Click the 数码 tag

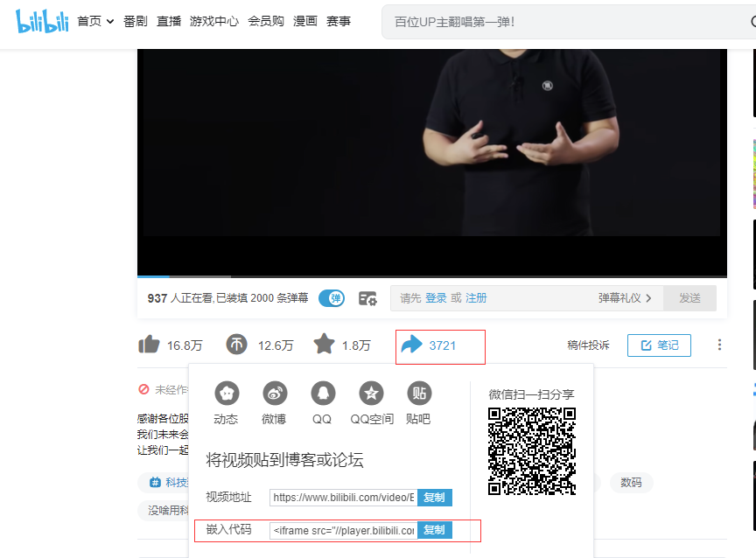(631, 483)
